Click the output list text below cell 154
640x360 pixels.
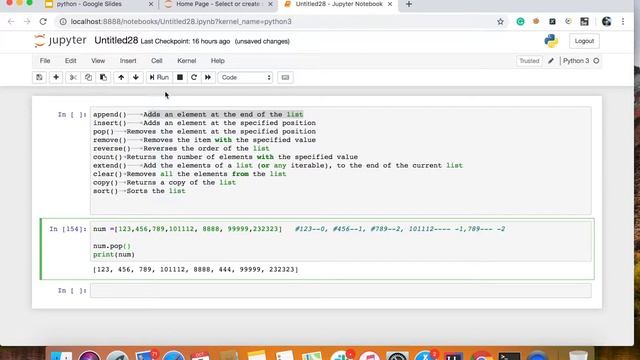coord(196,269)
